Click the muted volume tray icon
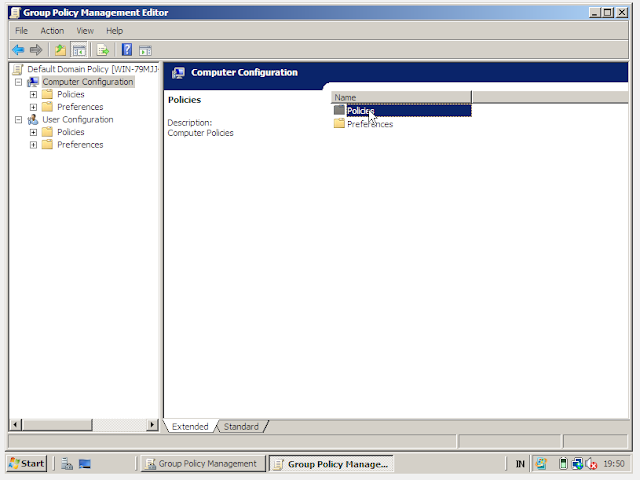 [x=591, y=464]
